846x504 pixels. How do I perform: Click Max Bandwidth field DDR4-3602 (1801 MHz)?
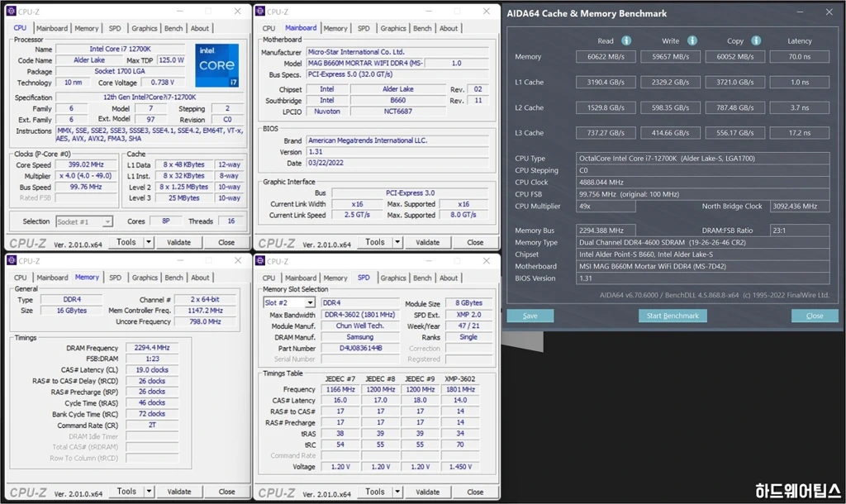(x=359, y=315)
